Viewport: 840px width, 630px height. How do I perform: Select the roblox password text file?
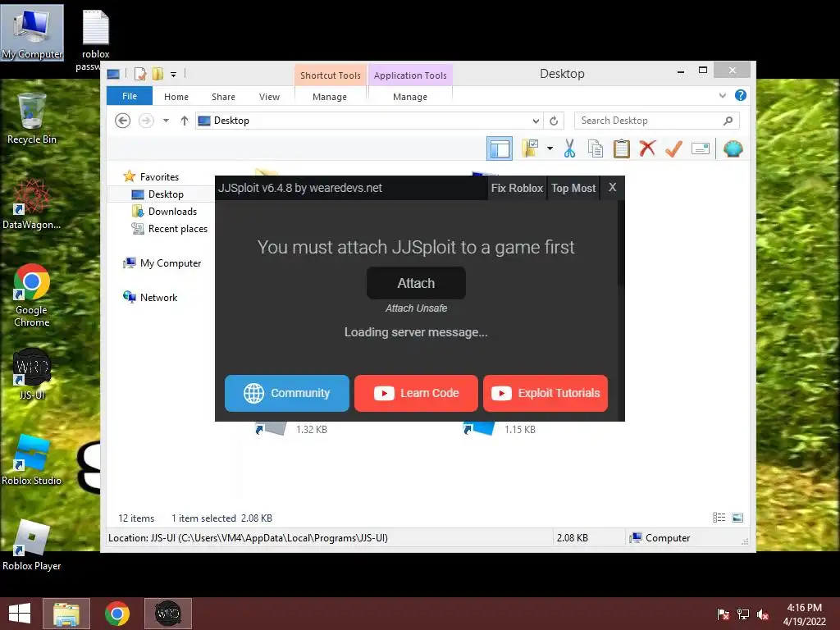coord(95,41)
